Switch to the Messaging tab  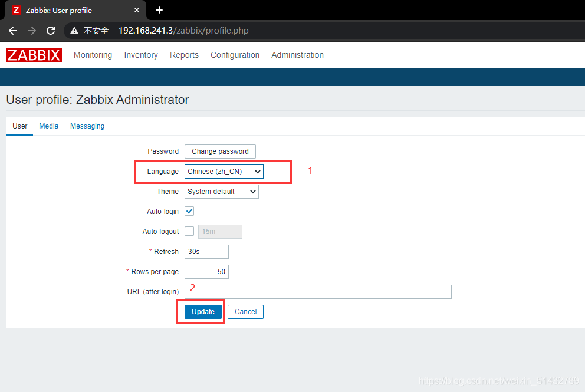click(87, 126)
